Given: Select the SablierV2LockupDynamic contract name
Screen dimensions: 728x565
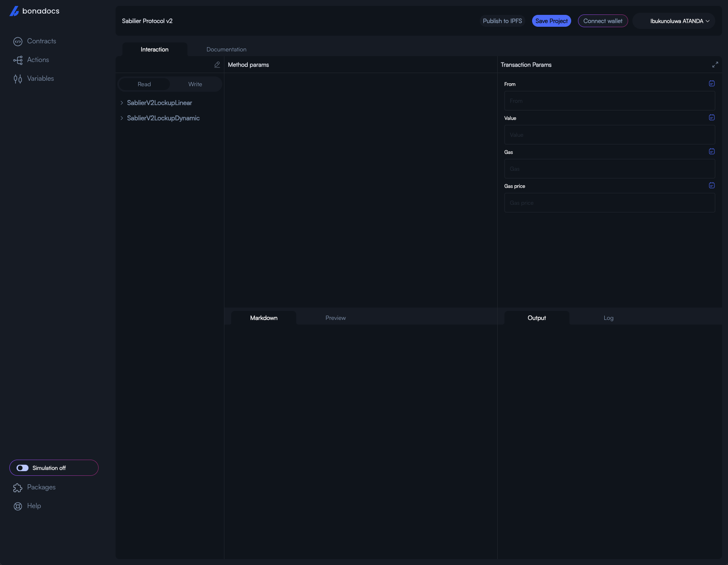Looking at the screenshot, I should [163, 118].
